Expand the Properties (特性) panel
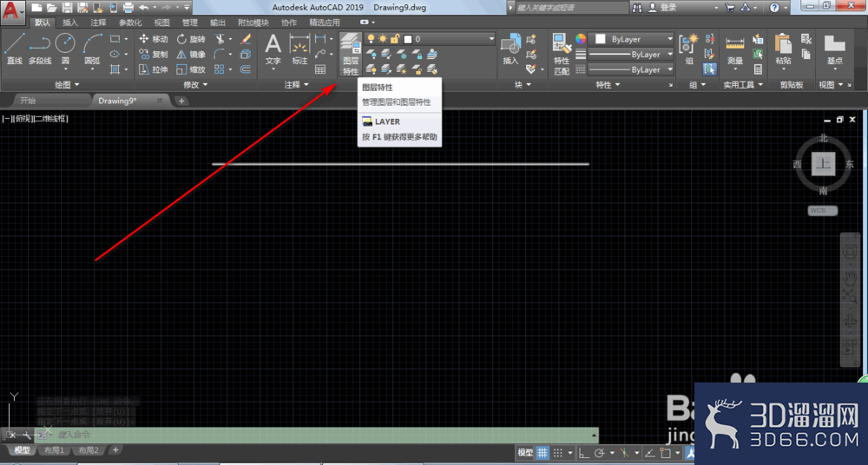Screen dimensions: 868x465 point(608,85)
